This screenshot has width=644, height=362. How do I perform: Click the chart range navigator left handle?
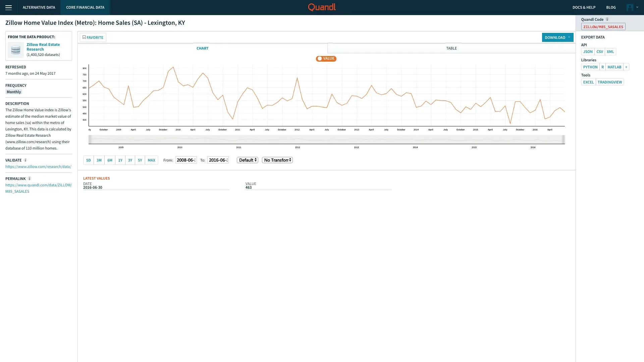pyautogui.click(x=90, y=139)
